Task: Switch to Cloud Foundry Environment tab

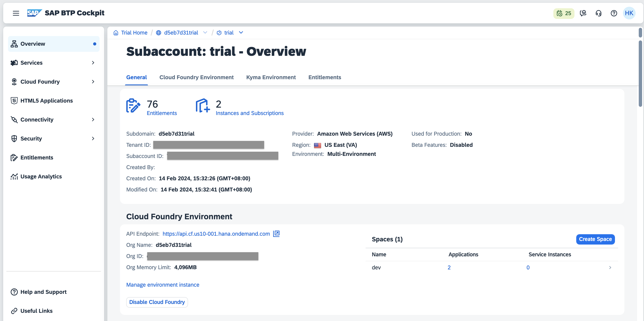Action: tap(196, 77)
